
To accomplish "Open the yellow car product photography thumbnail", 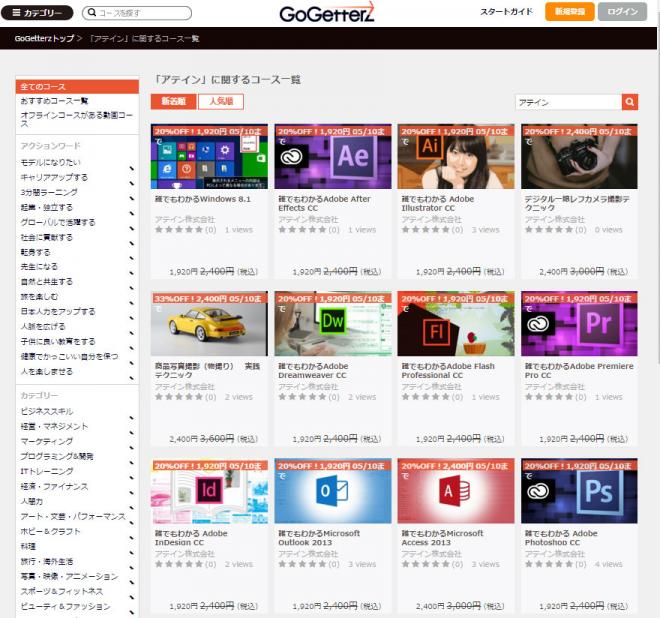I will coord(209,324).
